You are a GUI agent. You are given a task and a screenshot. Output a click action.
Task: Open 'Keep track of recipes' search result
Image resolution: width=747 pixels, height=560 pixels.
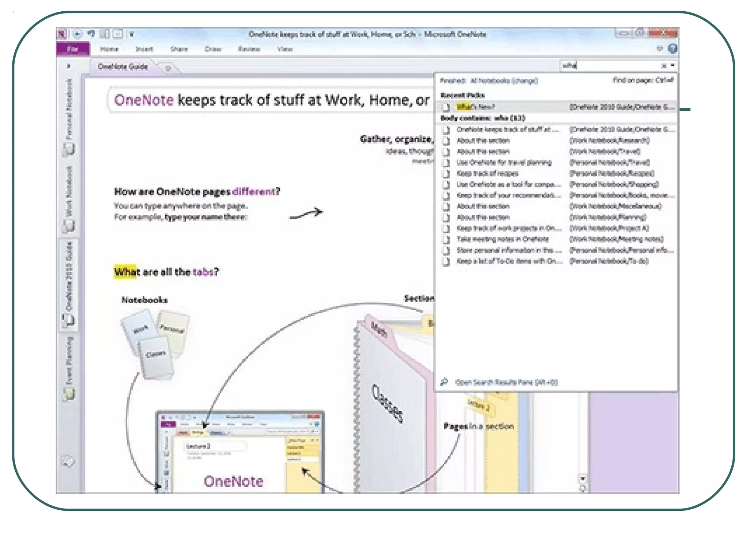487,173
